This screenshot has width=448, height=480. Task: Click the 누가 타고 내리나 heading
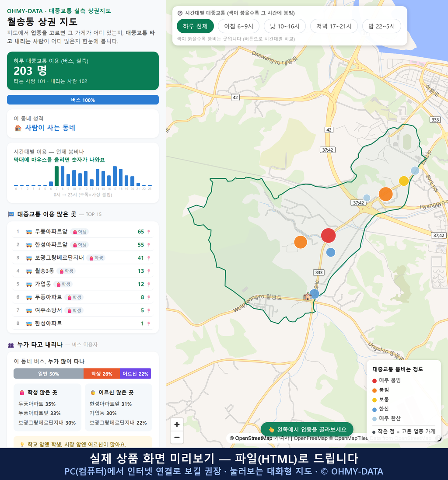(40, 344)
